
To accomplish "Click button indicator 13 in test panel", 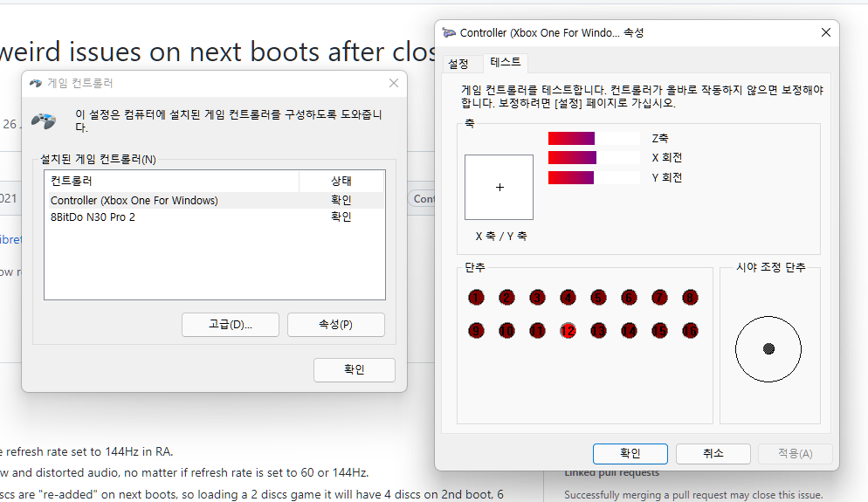I will [x=598, y=331].
